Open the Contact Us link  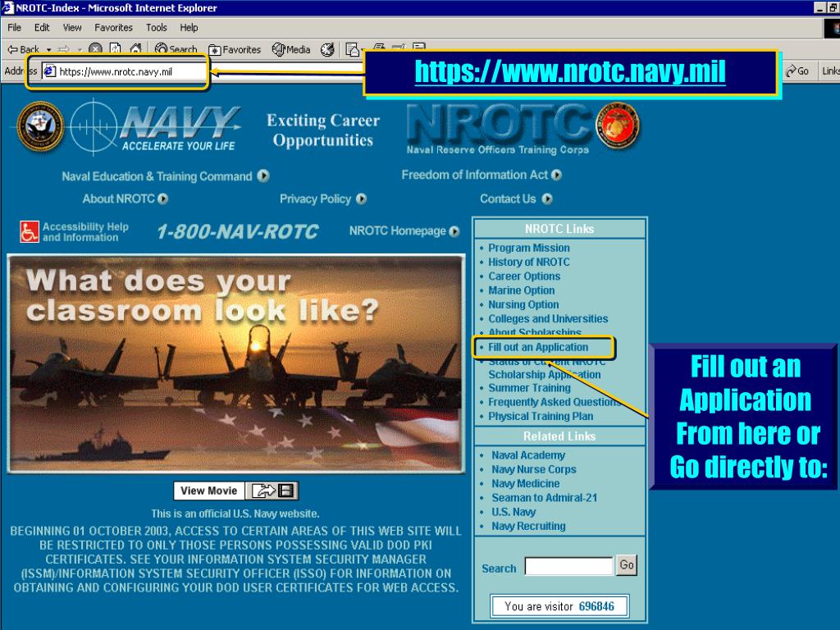[x=516, y=199]
